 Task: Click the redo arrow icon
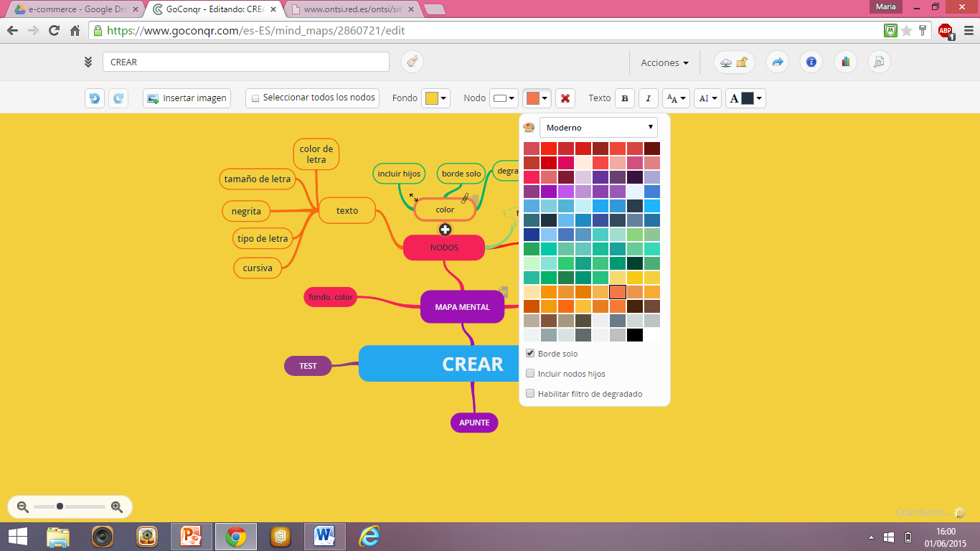coord(118,98)
